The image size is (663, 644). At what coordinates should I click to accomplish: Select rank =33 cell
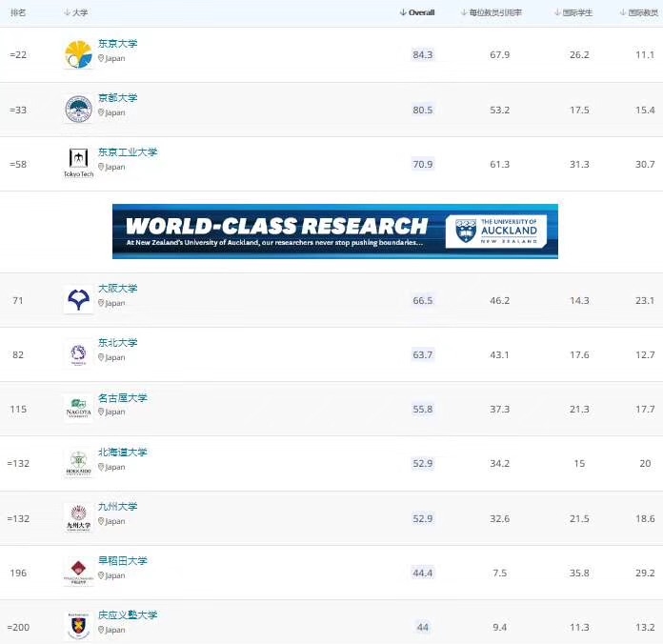(x=18, y=110)
